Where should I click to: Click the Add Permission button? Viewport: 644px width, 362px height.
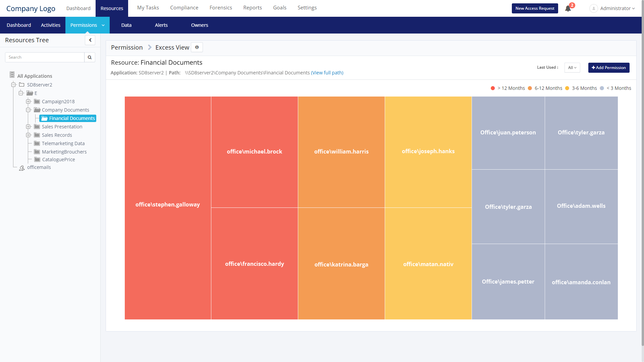608,68
